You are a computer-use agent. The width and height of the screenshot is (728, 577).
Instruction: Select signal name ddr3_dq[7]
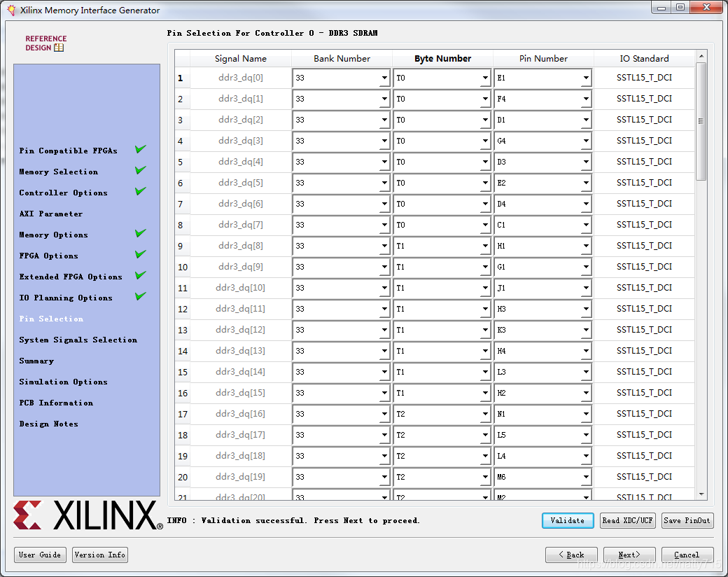point(241,225)
